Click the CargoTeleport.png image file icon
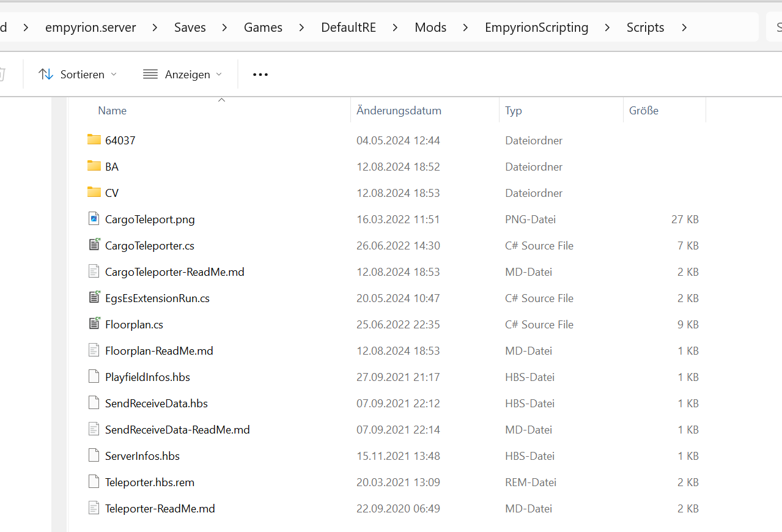Viewport: 782px width, 532px height. [94, 219]
